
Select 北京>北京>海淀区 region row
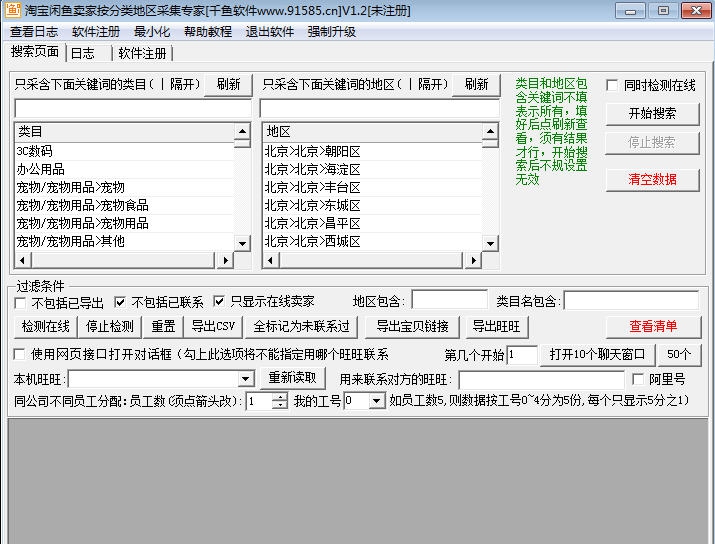pos(372,169)
